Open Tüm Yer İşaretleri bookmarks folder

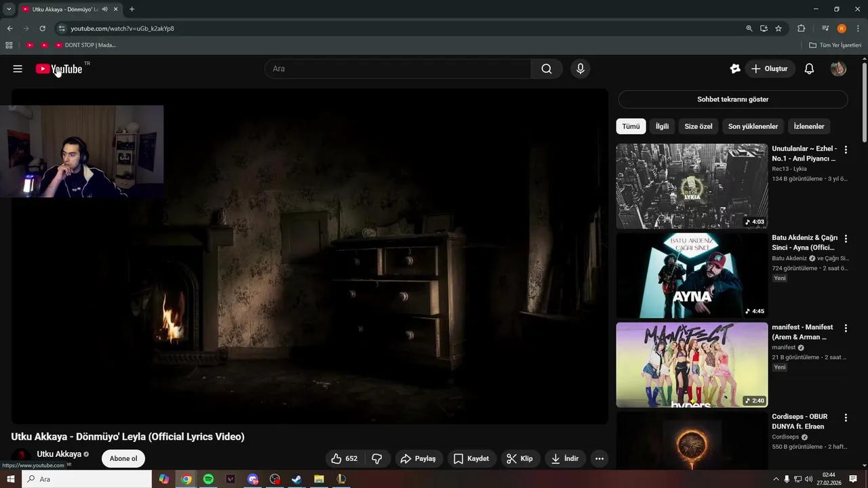(835, 45)
